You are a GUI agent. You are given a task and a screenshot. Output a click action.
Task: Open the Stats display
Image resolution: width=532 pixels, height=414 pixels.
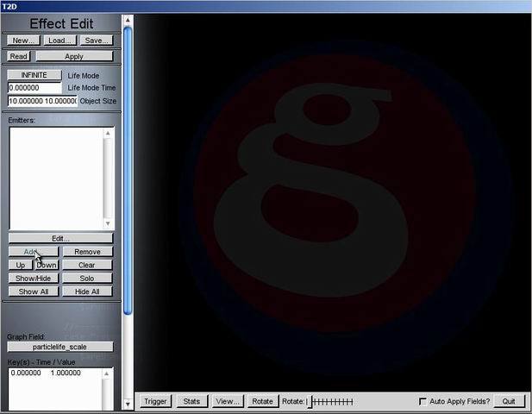coord(191,401)
